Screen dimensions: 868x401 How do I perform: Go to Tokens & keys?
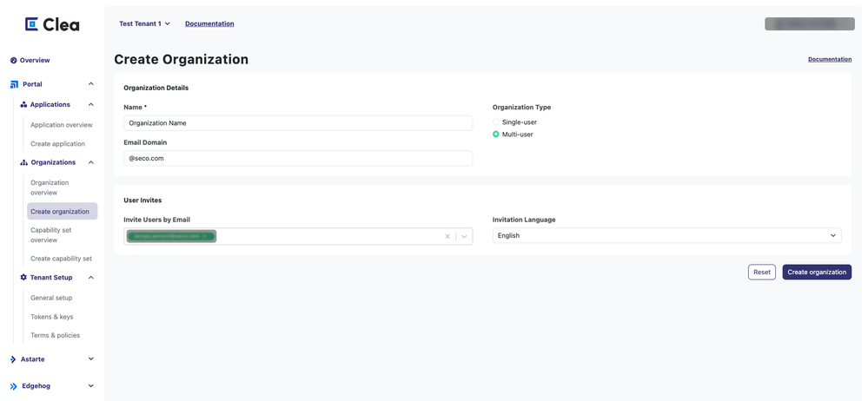(52, 317)
